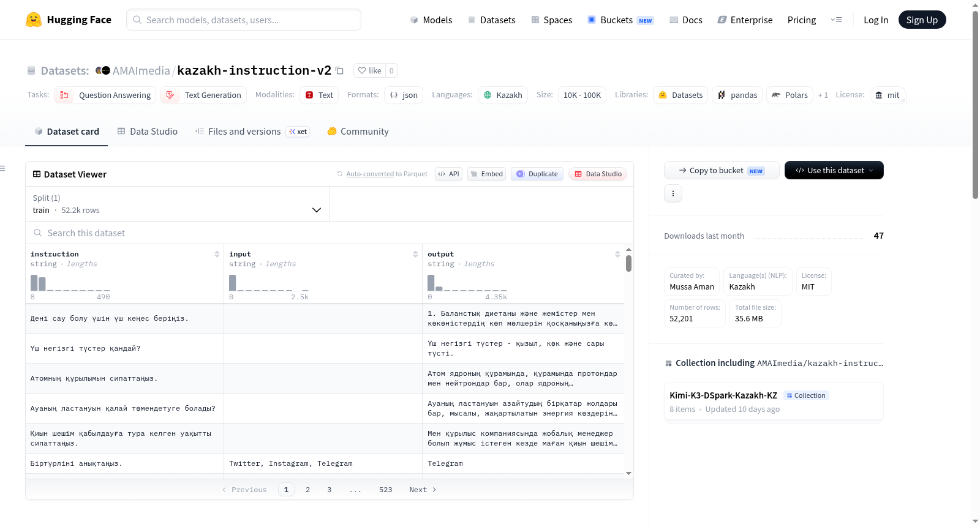Switch to the Data Studio tab

[148, 131]
